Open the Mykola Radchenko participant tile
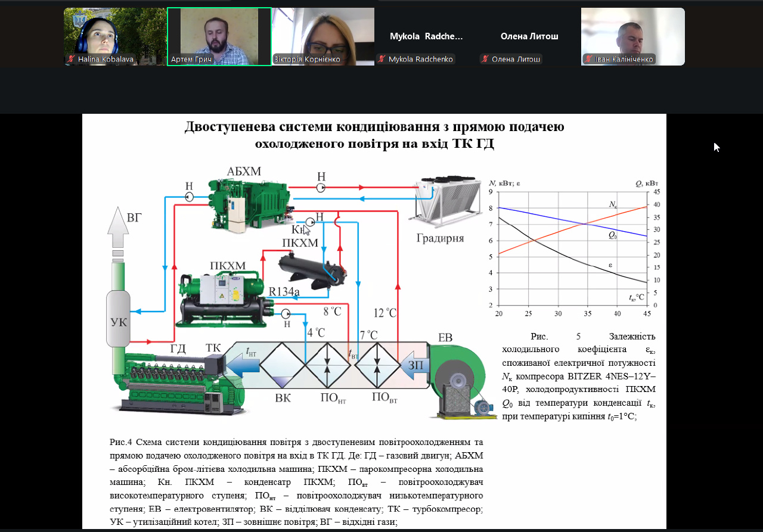The height and width of the screenshot is (532, 763). tap(426, 36)
